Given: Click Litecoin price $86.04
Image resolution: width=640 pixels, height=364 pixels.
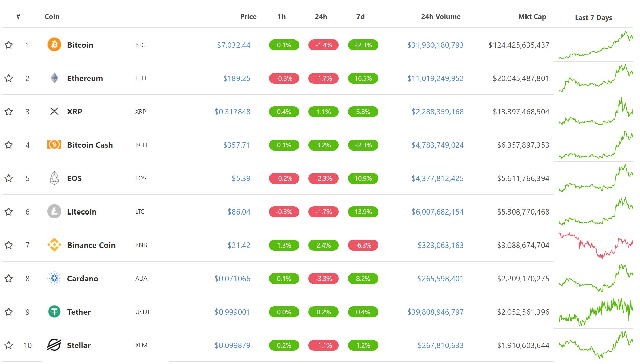Looking at the screenshot, I should pyautogui.click(x=239, y=212).
